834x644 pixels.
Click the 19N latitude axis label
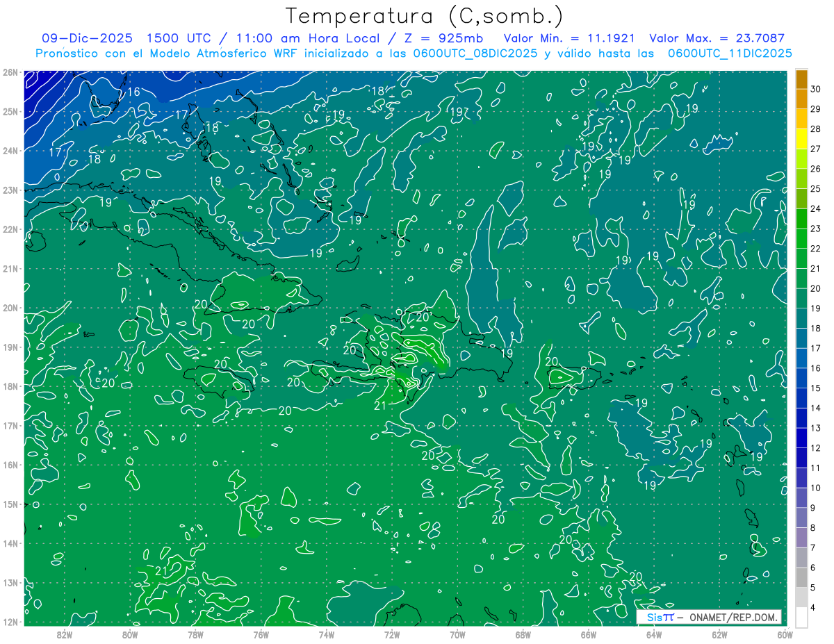(x=10, y=347)
